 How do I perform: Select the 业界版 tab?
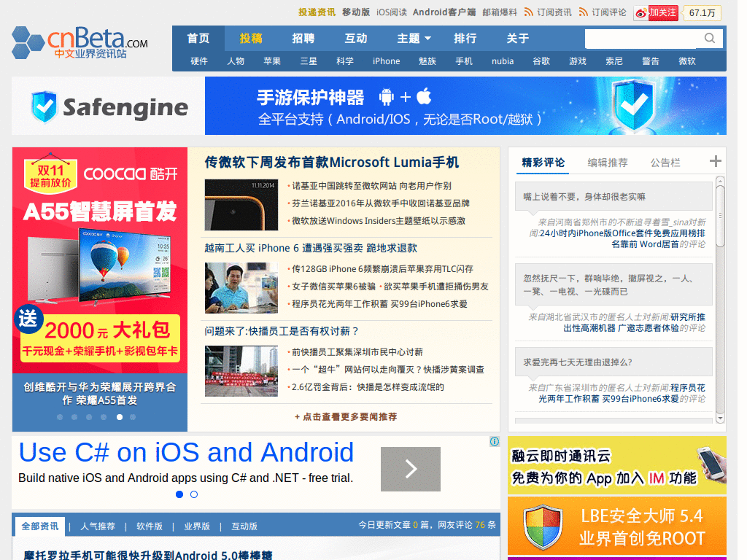(x=197, y=526)
